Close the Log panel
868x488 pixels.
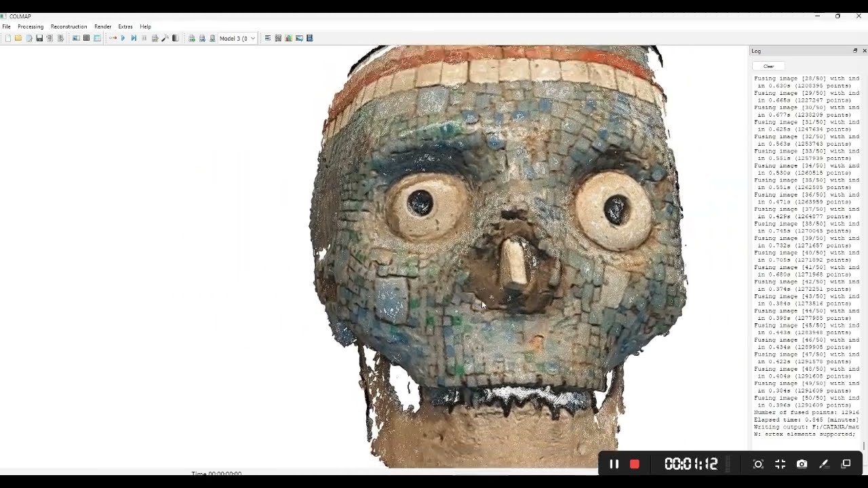pyautogui.click(x=864, y=51)
